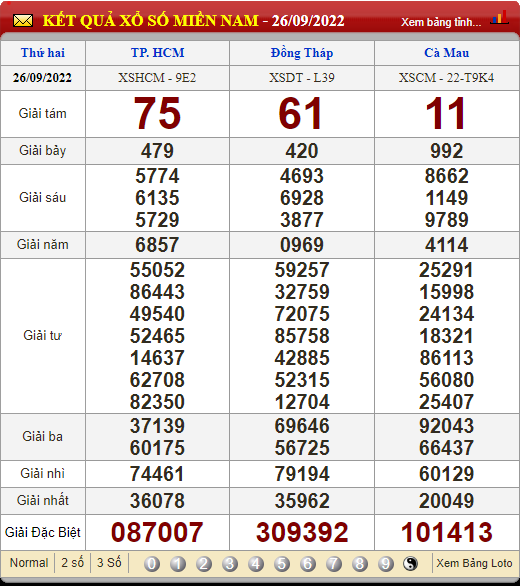Open Xem Bảng Loto link
The height and width of the screenshot is (586, 520).
click(474, 563)
